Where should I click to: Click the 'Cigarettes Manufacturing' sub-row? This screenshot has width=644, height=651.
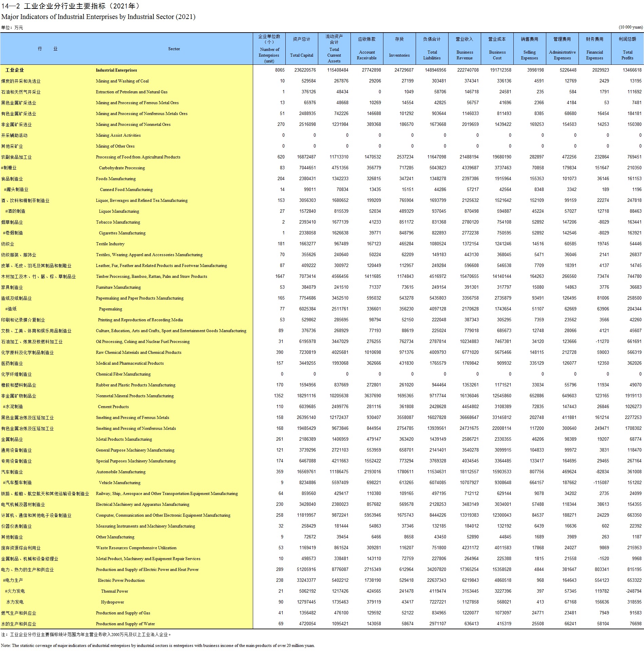(x=122, y=233)
